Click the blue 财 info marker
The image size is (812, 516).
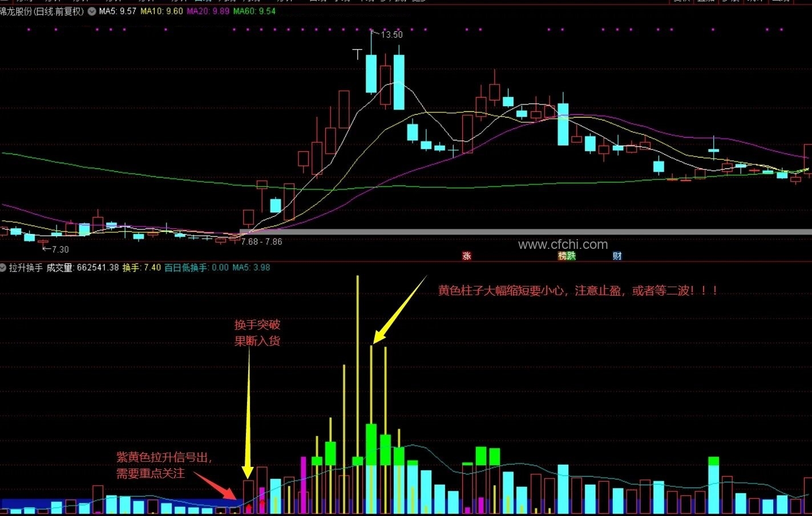pos(617,256)
